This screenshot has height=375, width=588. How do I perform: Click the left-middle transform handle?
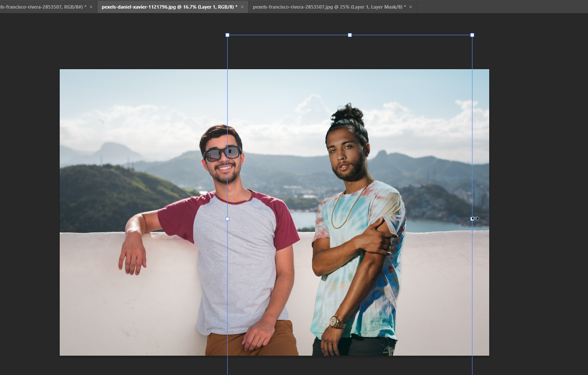227,219
